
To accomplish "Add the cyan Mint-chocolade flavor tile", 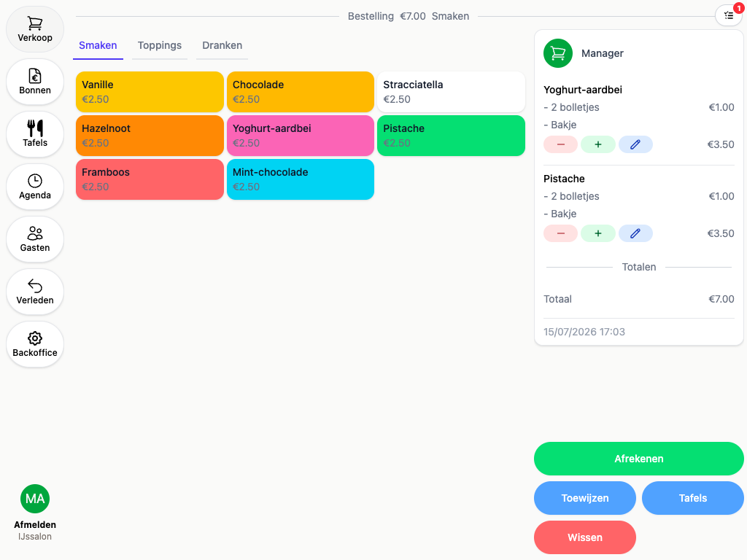I will (x=301, y=179).
